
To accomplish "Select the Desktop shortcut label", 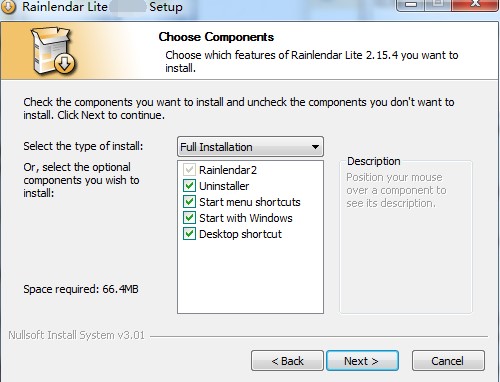I will pyautogui.click(x=240, y=234).
